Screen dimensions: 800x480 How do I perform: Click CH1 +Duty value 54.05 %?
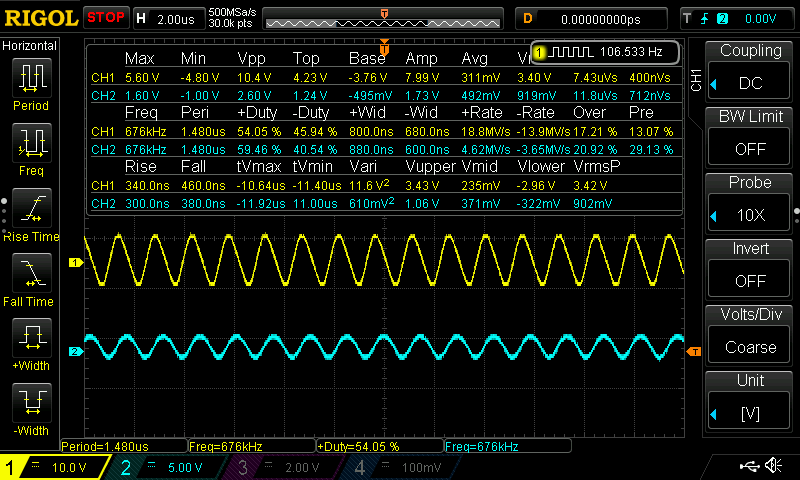259,132
